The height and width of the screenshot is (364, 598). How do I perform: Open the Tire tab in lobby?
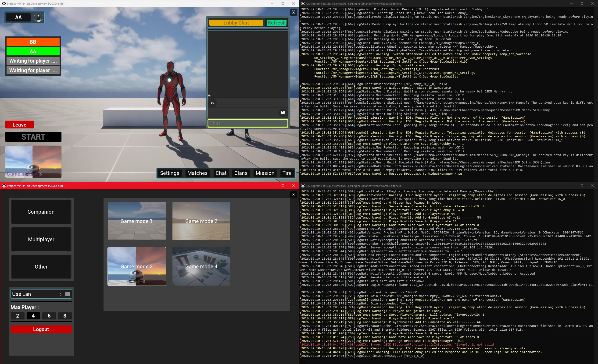tap(287, 173)
